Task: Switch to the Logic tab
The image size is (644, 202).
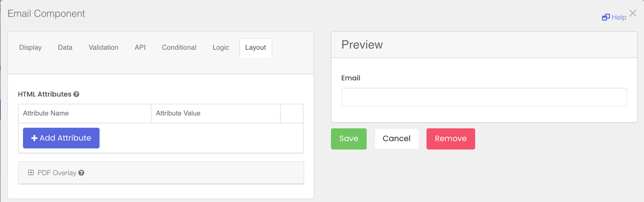Action: tap(221, 48)
